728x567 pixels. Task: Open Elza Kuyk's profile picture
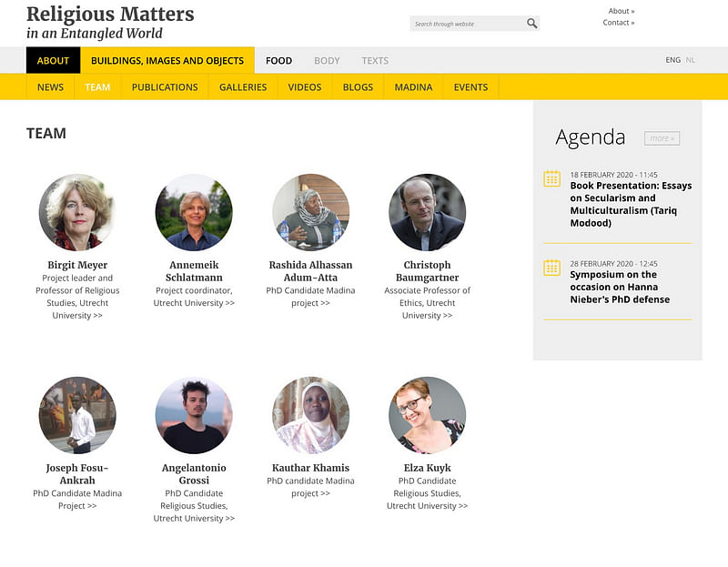tap(427, 416)
